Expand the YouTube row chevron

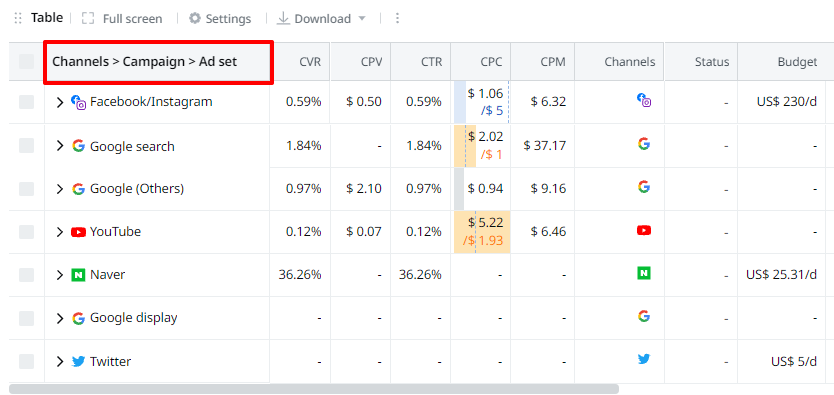[60, 232]
